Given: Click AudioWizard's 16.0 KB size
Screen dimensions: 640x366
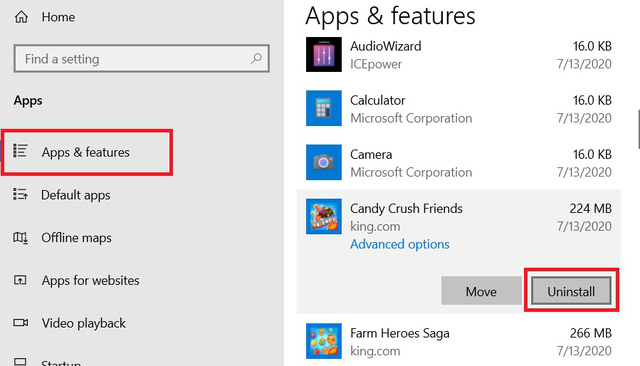Looking at the screenshot, I should (x=592, y=46).
